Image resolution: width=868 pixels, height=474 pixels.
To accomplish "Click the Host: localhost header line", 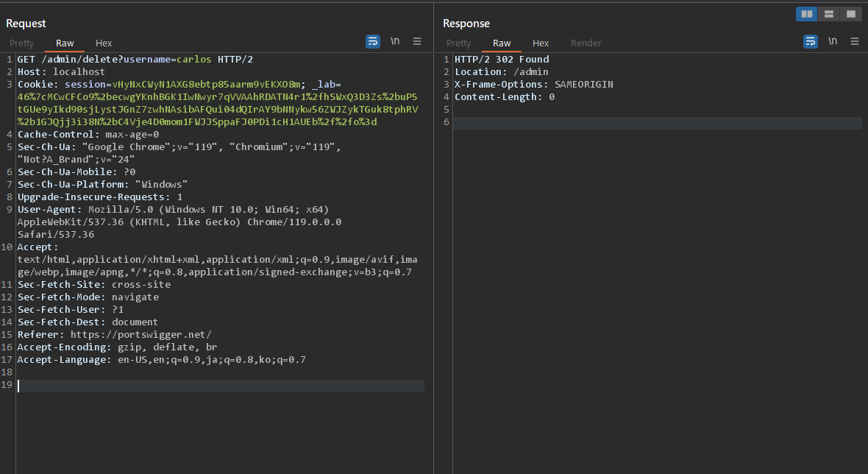I will click(61, 72).
